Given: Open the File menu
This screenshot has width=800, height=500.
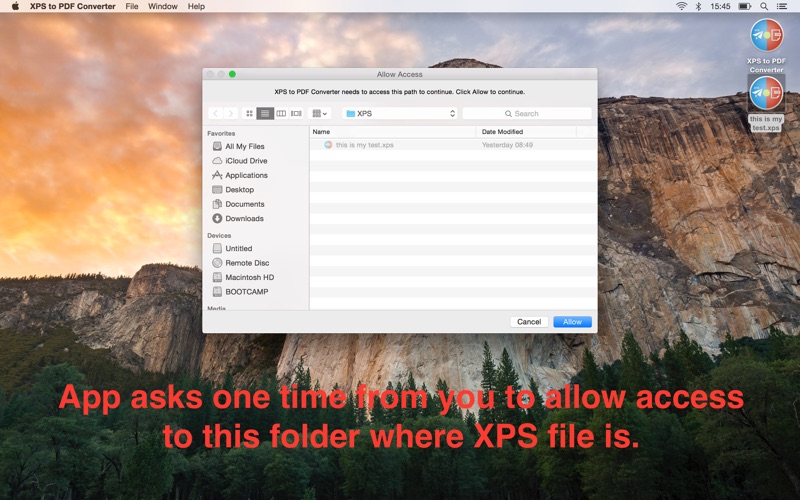Looking at the screenshot, I should click(x=132, y=6).
